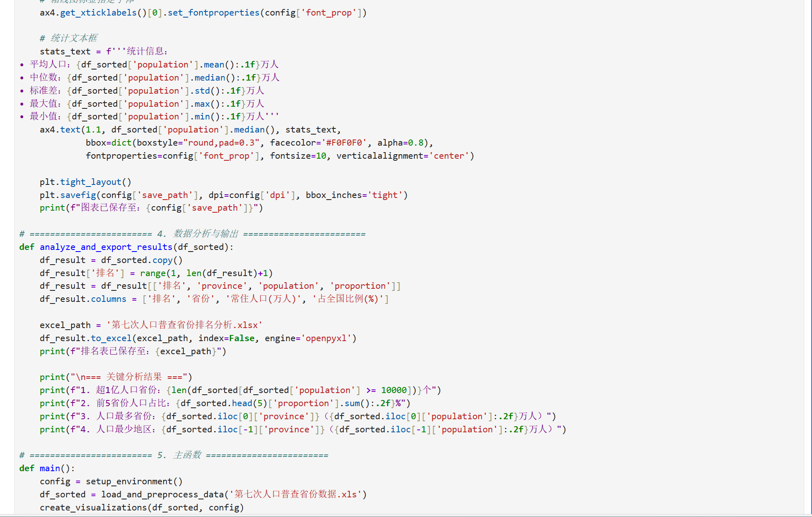Viewport: 812px width, 517px height.
Task: Click the stats_text variable assignment
Action: click(x=65, y=52)
